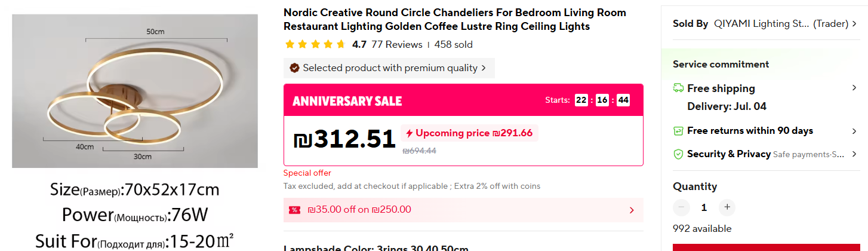This screenshot has height=251, width=868.
Task: Expand the Security & Privacy chevron
Action: pos(854,154)
